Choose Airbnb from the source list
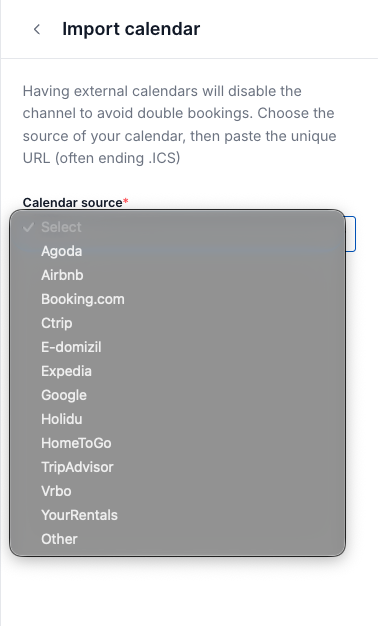Image resolution: width=378 pixels, height=626 pixels. click(178, 275)
